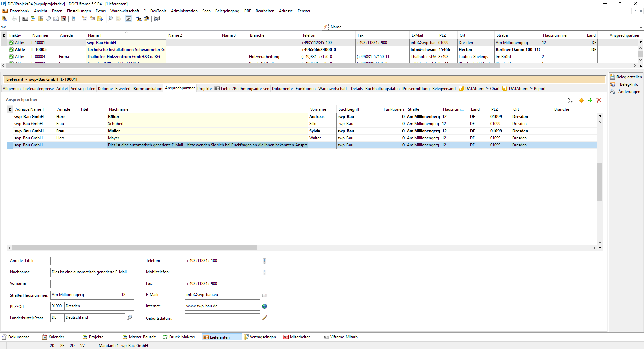Open the Buchhaltungsdaten tab
This screenshot has width=644, height=349.
(382, 89)
